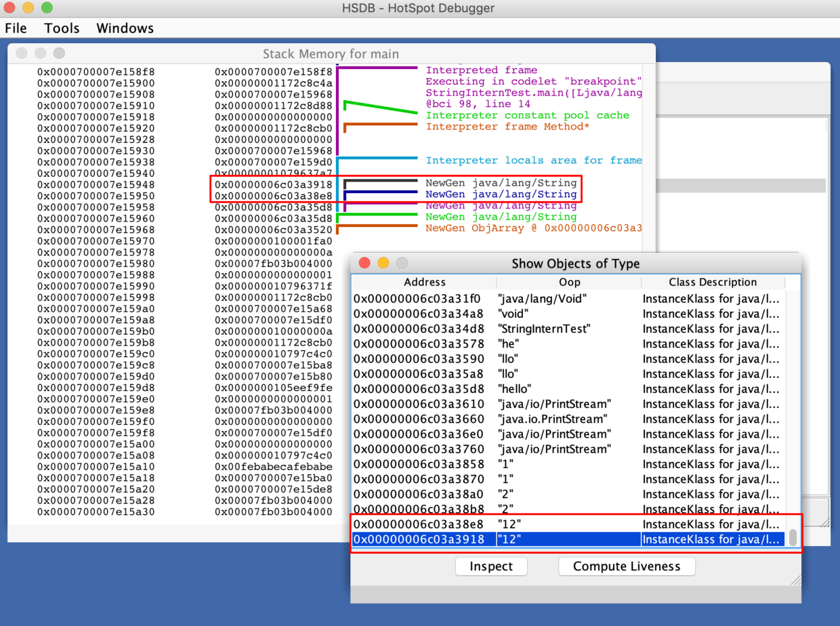This screenshot has height=626, width=840.
Task: Select the "void" object row
Action: [513, 314]
